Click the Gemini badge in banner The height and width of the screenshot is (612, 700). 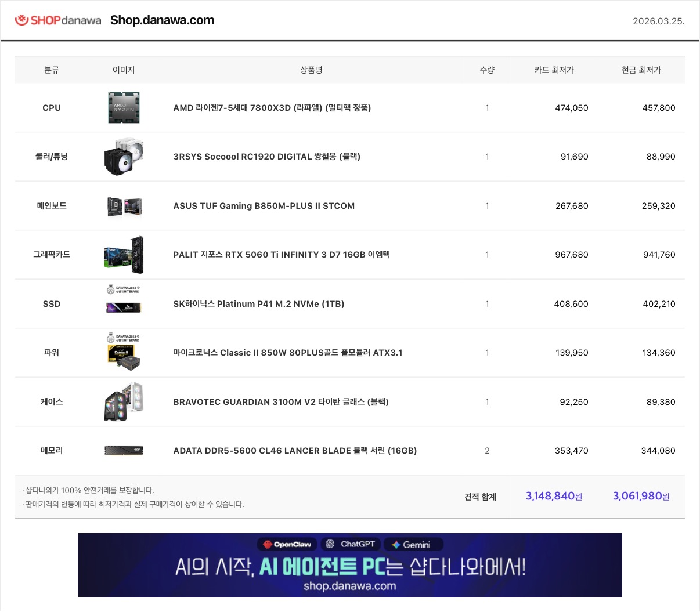pos(413,544)
